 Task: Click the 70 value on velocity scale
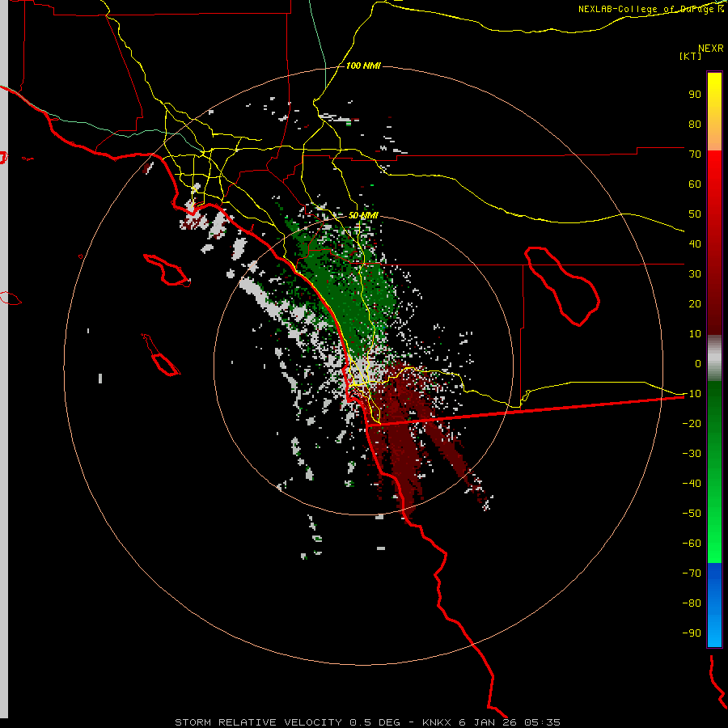coord(695,154)
